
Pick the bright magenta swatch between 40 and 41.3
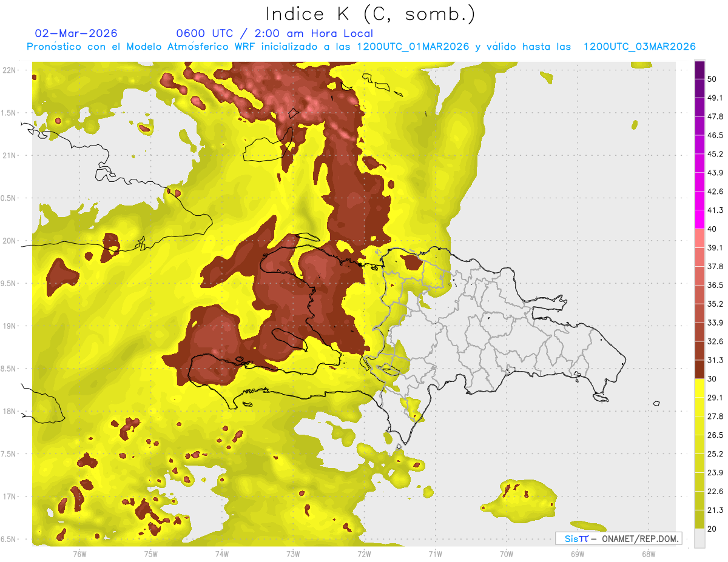[x=699, y=219]
